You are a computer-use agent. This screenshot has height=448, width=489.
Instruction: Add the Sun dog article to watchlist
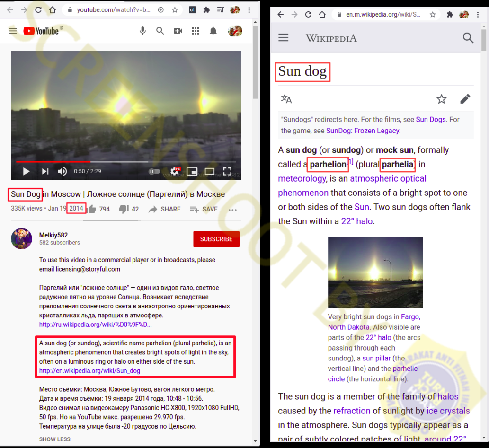pyautogui.click(x=441, y=99)
